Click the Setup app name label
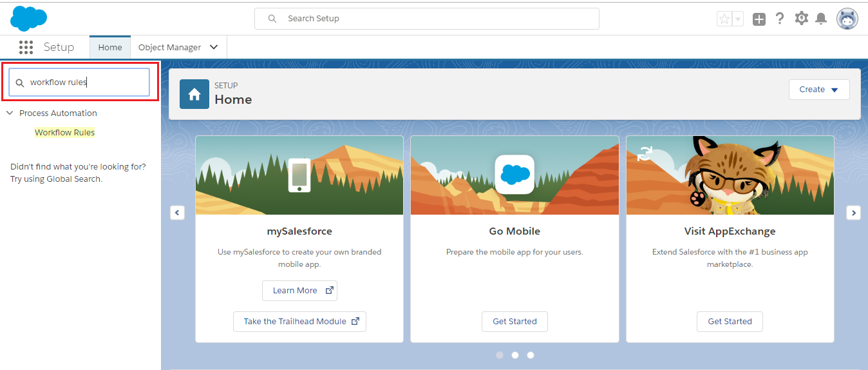868x370 pixels. click(59, 47)
